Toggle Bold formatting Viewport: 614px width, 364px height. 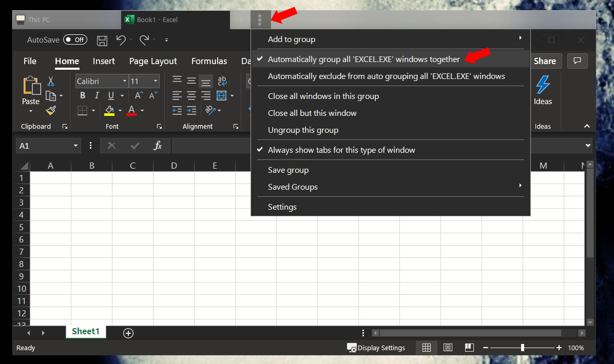pos(83,95)
